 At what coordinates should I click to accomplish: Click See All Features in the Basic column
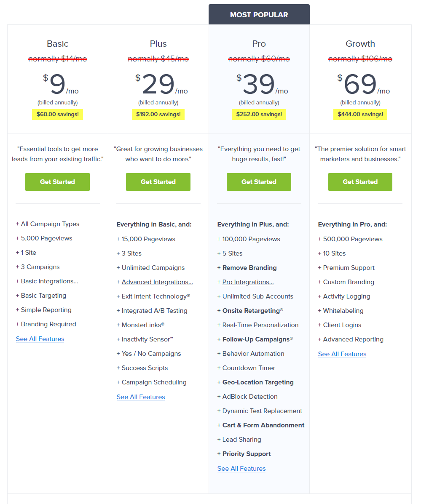point(40,339)
